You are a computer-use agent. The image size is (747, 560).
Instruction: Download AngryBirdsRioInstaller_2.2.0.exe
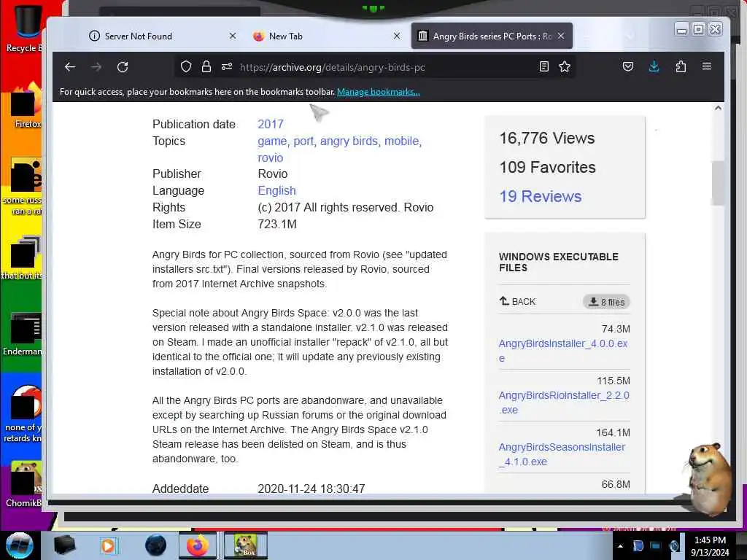(x=564, y=402)
